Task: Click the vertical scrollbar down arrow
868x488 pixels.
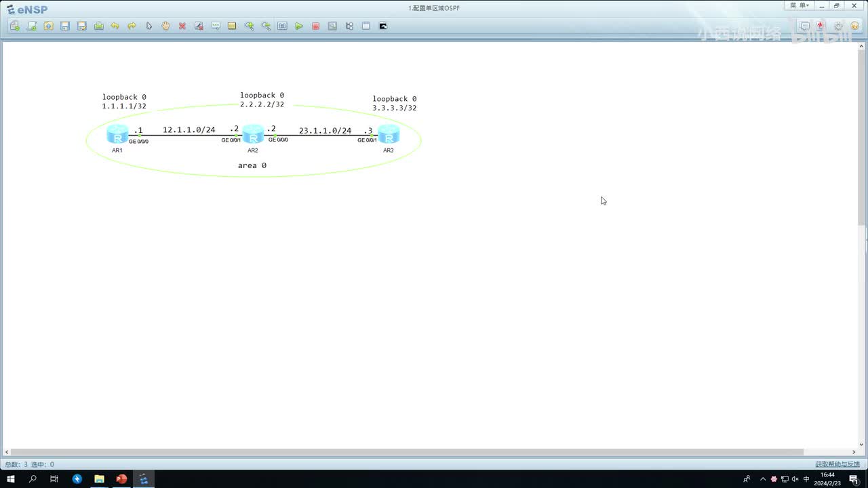Action: click(862, 443)
